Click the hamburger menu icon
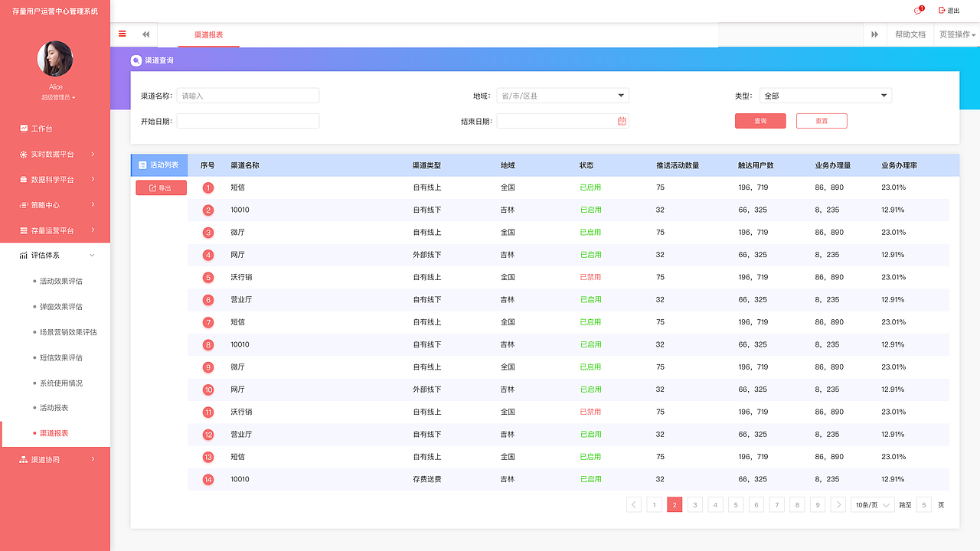This screenshot has width=980, height=551. pyautogui.click(x=122, y=34)
